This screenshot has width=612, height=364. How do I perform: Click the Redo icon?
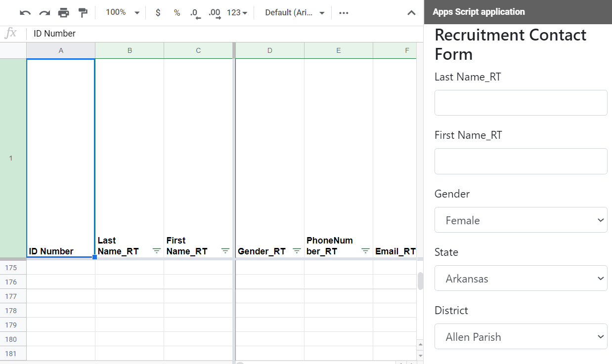[44, 13]
